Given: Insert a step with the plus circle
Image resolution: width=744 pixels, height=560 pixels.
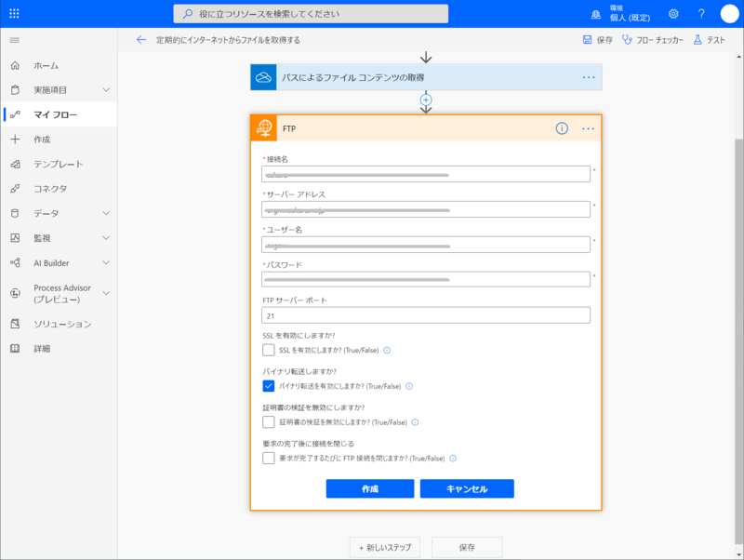Looking at the screenshot, I should pos(426,100).
